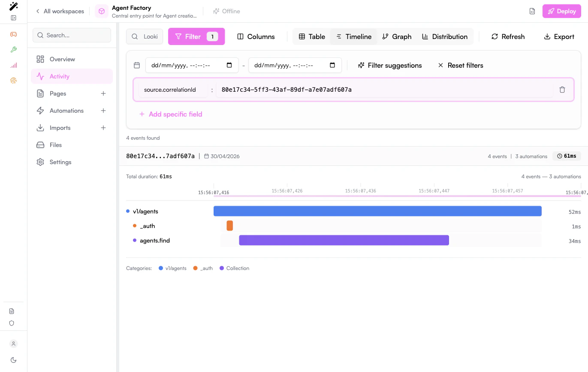Select the agents.find row label
This screenshot has width=588, height=372.
[155, 240]
